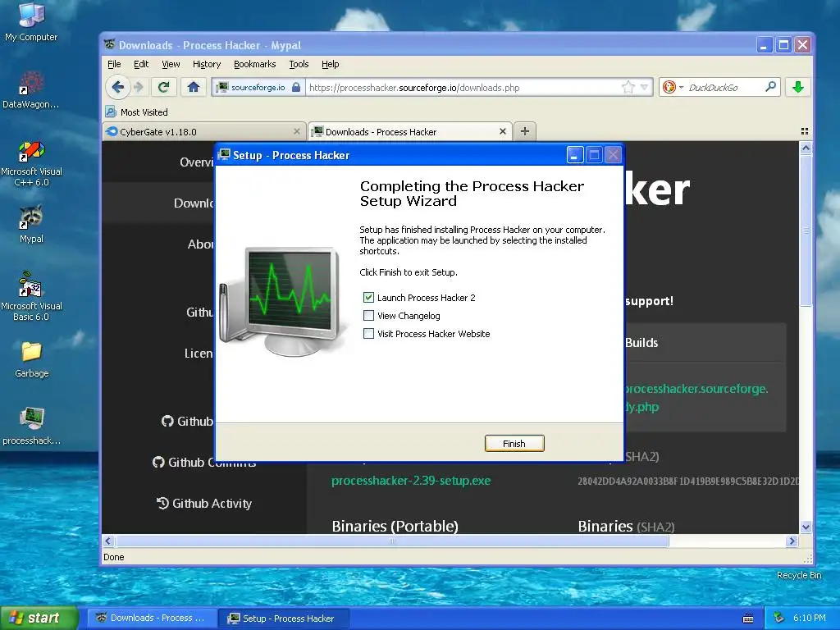Click the browser Back arrow button
This screenshot has width=840, height=630.
click(x=118, y=87)
